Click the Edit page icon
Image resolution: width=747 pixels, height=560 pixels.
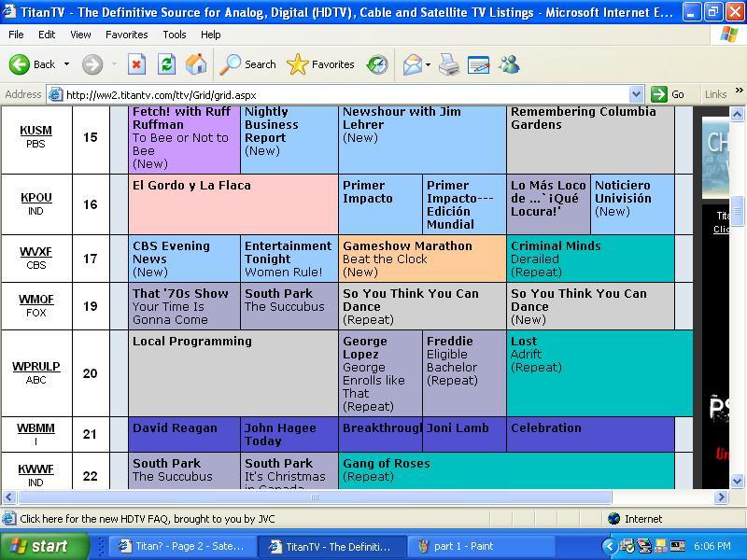pos(479,64)
